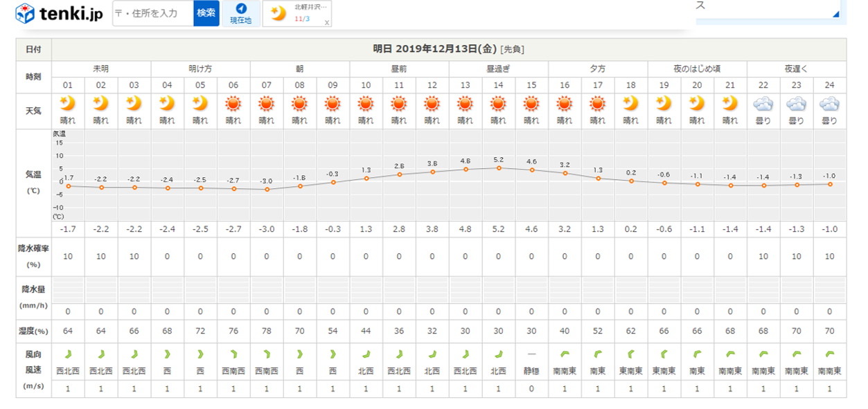Click the 18時 moon weather icon

tap(630, 104)
